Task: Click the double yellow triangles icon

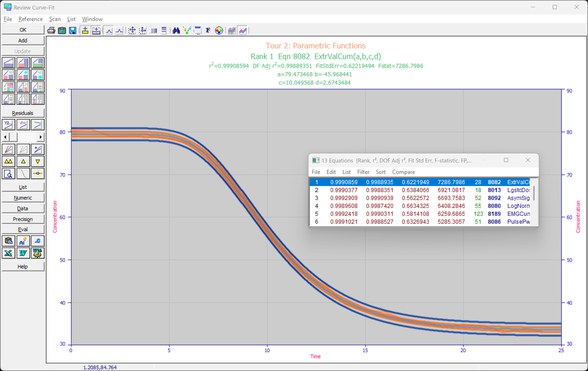Action: pos(8,161)
